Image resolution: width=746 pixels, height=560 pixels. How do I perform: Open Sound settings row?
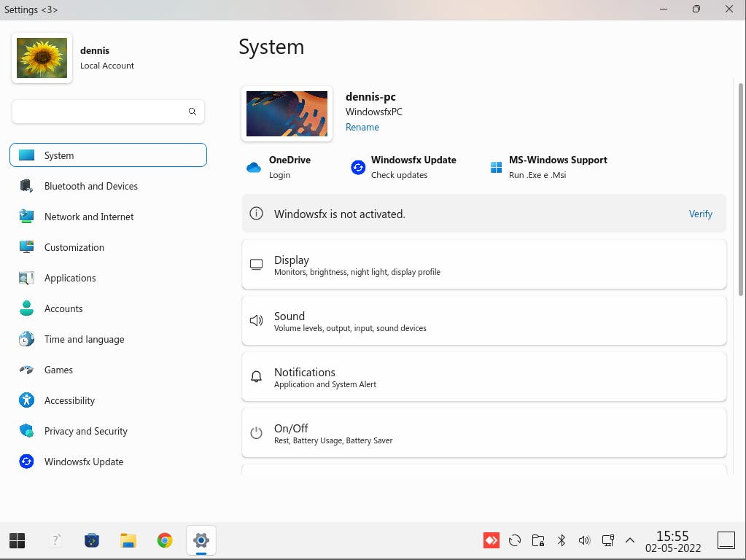click(x=483, y=321)
